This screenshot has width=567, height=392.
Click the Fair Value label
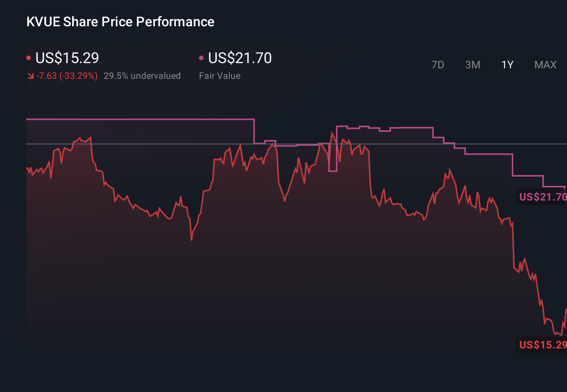click(220, 76)
